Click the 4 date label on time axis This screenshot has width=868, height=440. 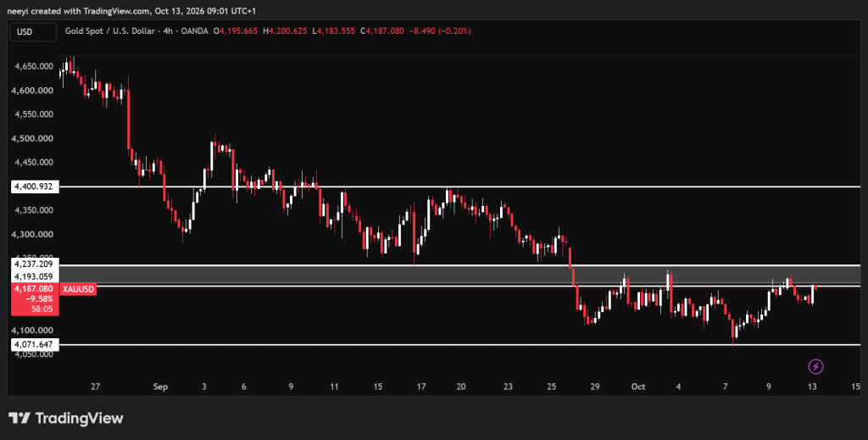pyautogui.click(x=678, y=387)
